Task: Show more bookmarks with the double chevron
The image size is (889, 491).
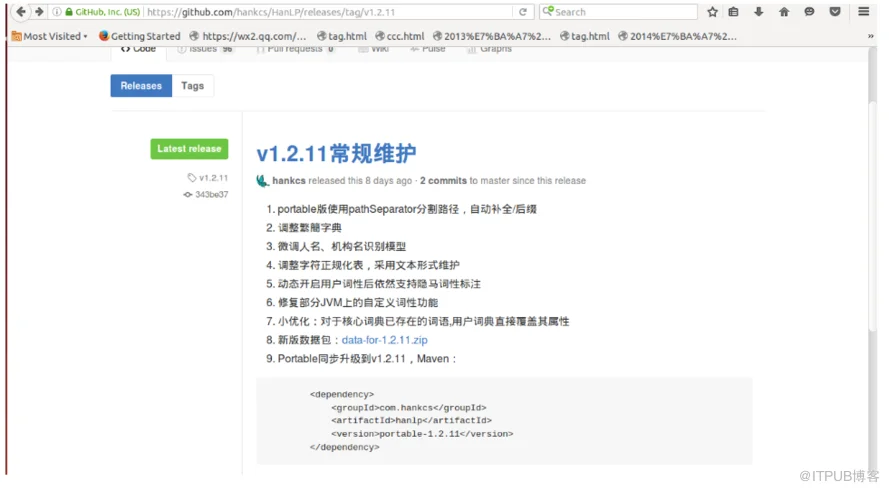Action: [x=871, y=36]
